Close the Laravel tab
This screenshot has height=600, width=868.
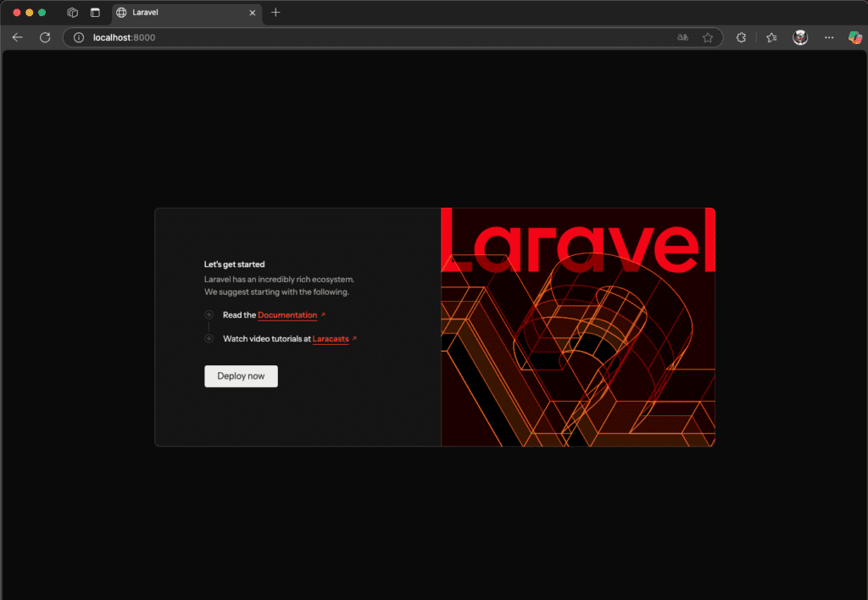pyautogui.click(x=253, y=13)
